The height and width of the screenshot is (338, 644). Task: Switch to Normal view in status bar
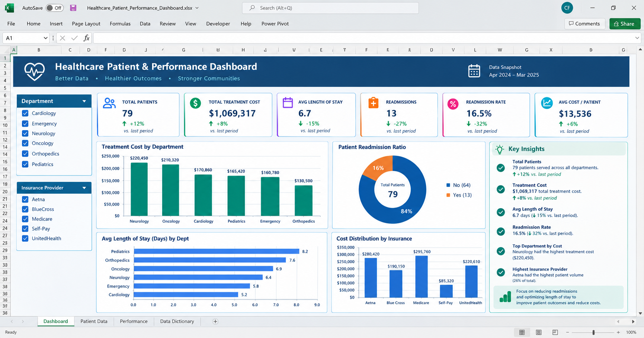[x=522, y=332]
